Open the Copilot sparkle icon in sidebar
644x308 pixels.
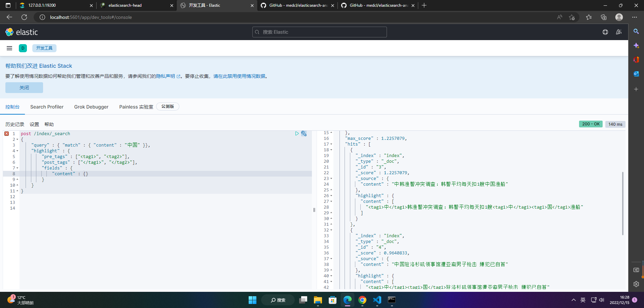click(x=636, y=45)
